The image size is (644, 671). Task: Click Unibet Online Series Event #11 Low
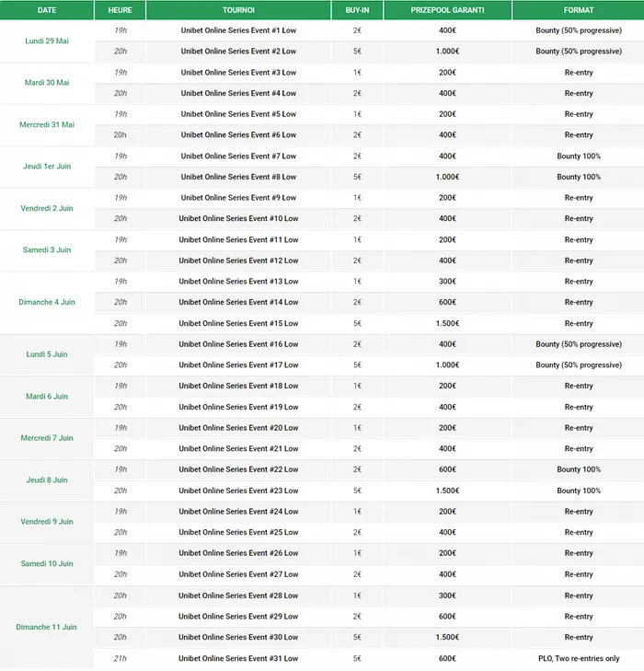click(238, 239)
